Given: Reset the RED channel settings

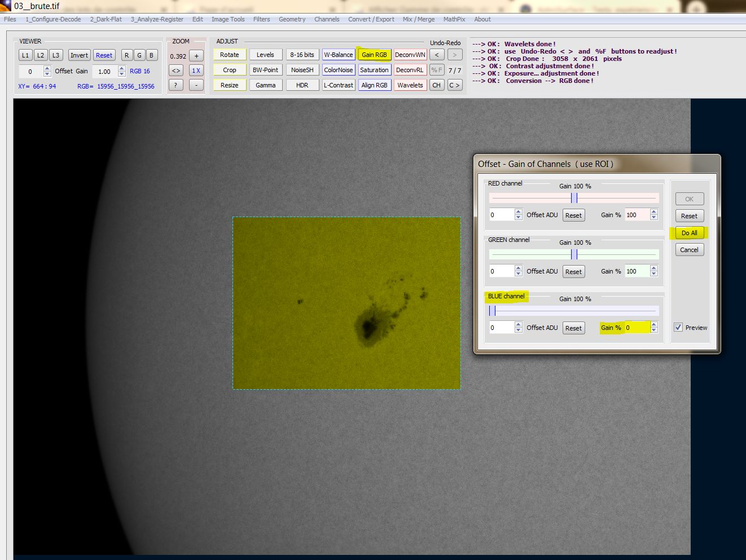Looking at the screenshot, I should coord(574,215).
